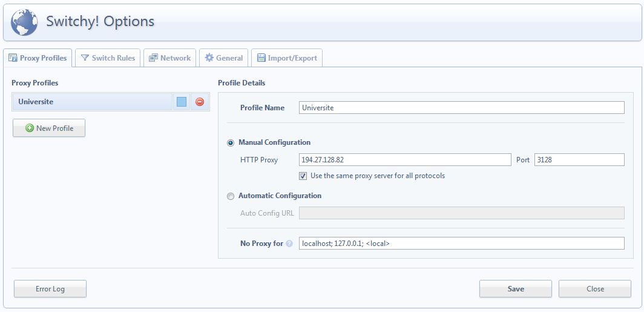
Task: Click the HTTP Proxy address field
Action: [405, 160]
